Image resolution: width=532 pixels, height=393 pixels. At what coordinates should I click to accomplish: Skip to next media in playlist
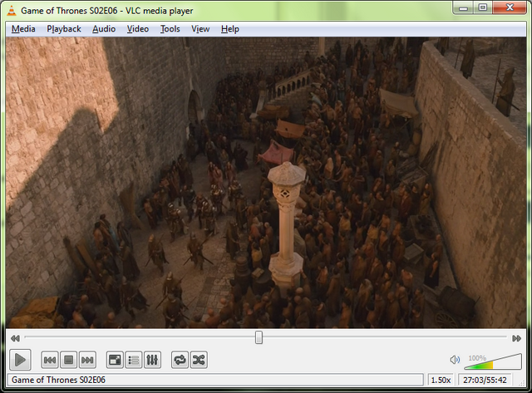pos(87,360)
